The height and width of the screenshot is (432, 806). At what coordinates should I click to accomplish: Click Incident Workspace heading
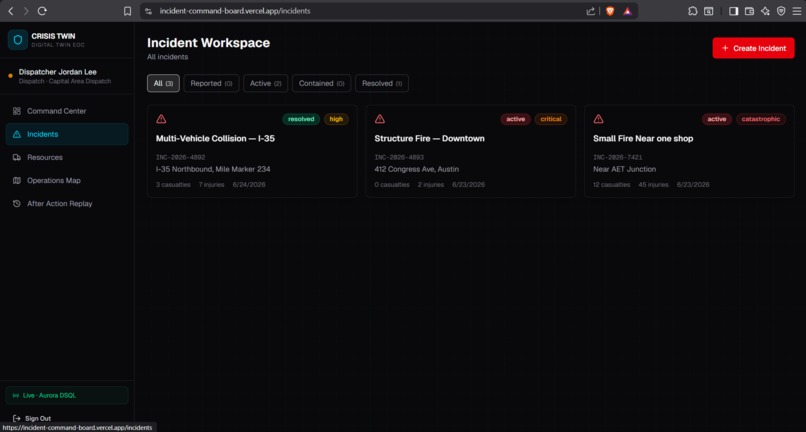click(208, 43)
